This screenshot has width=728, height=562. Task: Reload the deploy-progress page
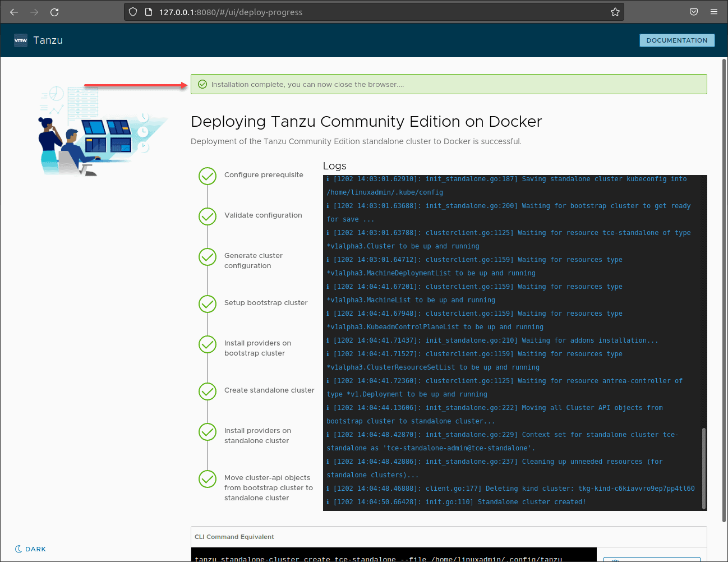pos(54,12)
